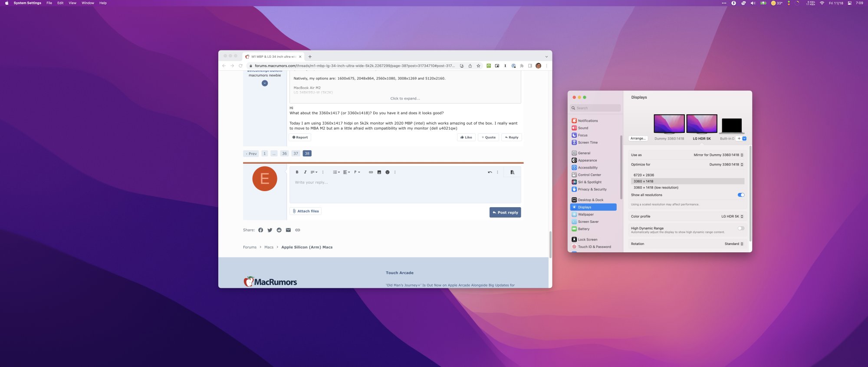Image resolution: width=868 pixels, height=367 pixels.
Task: Insert link using the editor's chain icon
Action: click(x=371, y=172)
